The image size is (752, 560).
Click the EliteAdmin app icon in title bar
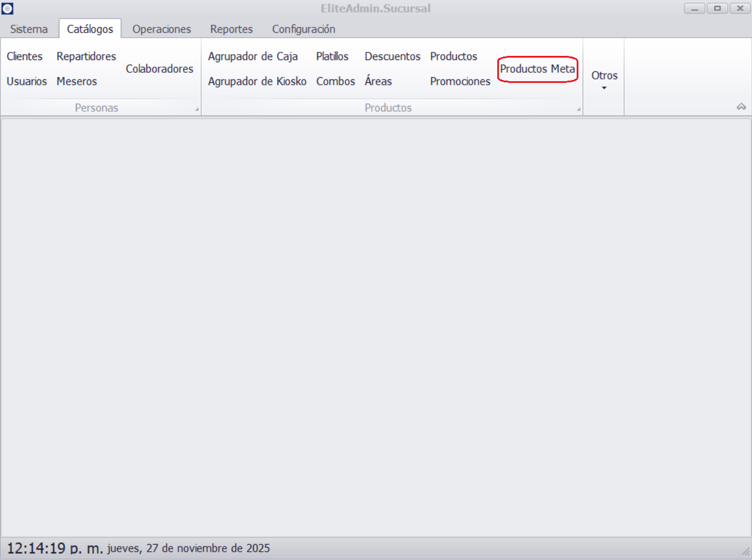coord(8,9)
